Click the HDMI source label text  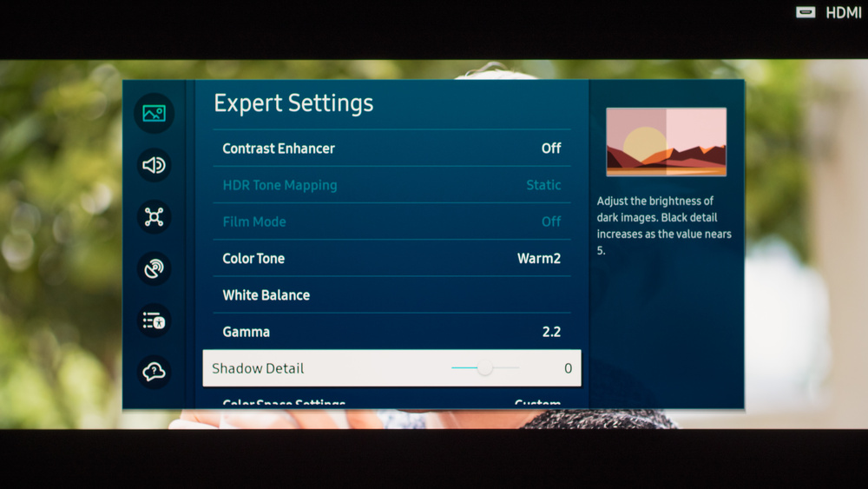843,12
